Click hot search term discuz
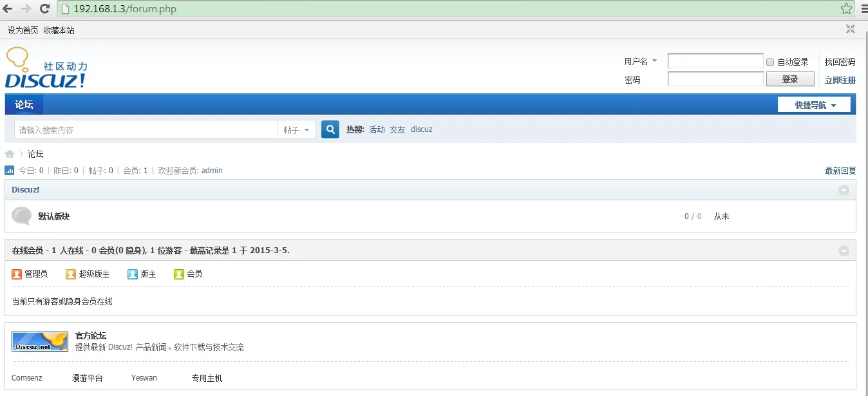 (x=422, y=129)
